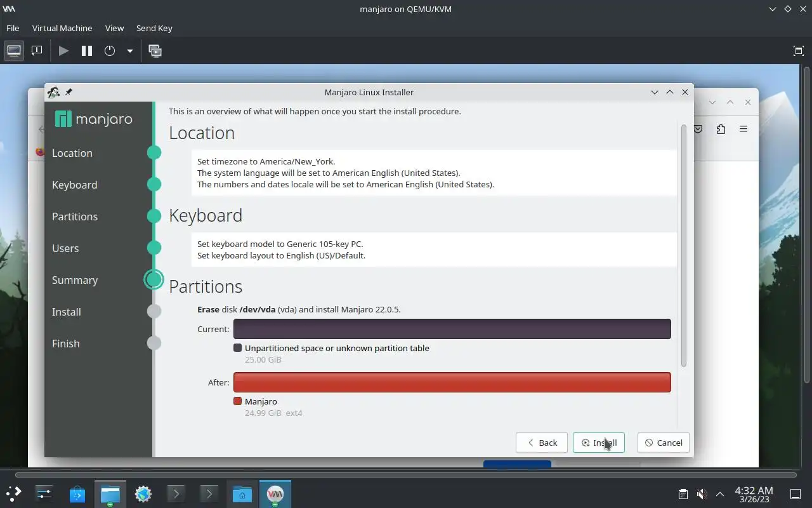812x508 pixels.
Task: Click the installer window app icon
Action: point(53,92)
